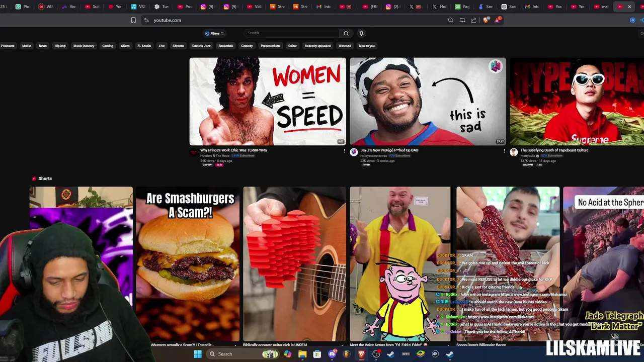The image size is (644, 362).
Task: Open the 'No Acid at the Sphere' short
Action: pos(603,264)
